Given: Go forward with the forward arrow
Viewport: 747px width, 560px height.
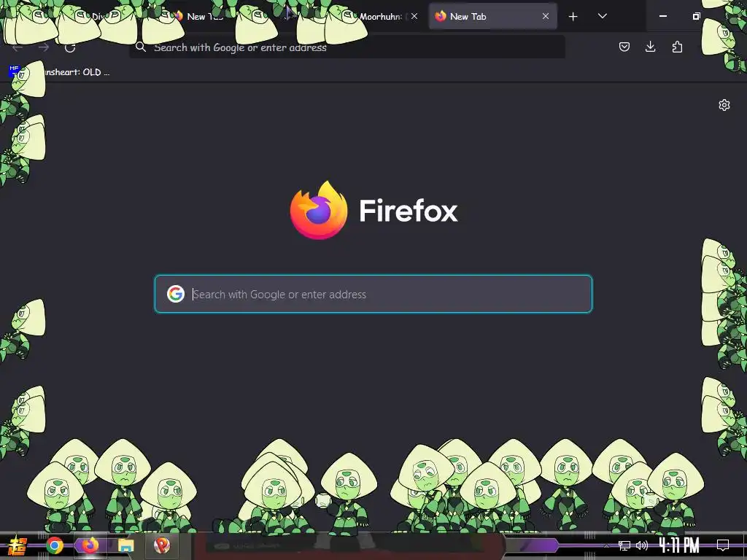Looking at the screenshot, I should [x=44, y=47].
